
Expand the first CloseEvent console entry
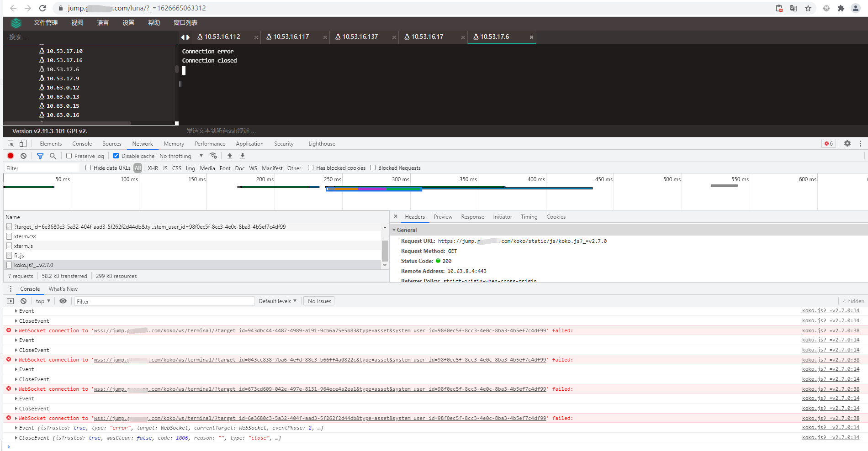pyautogui.click(x=16, y=321)
